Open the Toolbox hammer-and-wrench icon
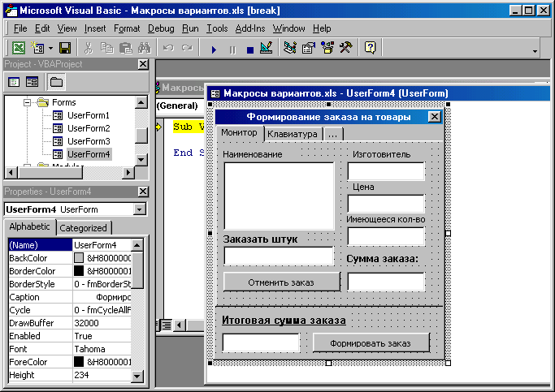The width and height of the screenshot is (555, 392). (x=346, y=48)
